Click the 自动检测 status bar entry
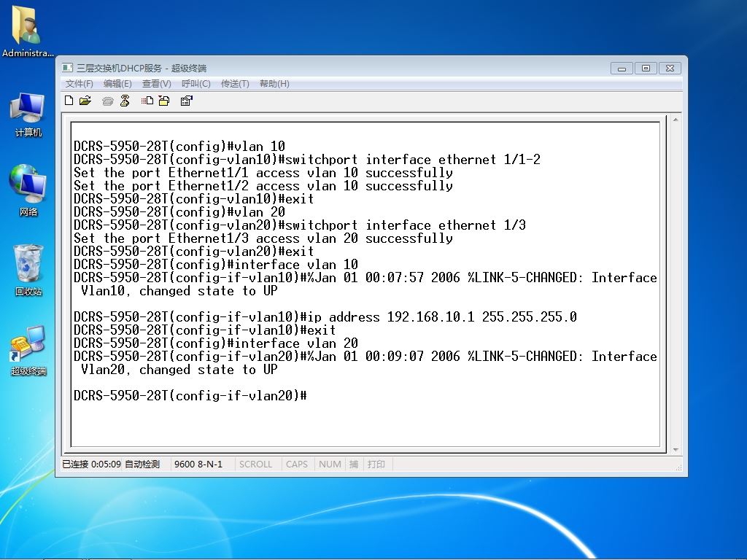The height and width of the screenshot is (560, 747). point(142,464)
